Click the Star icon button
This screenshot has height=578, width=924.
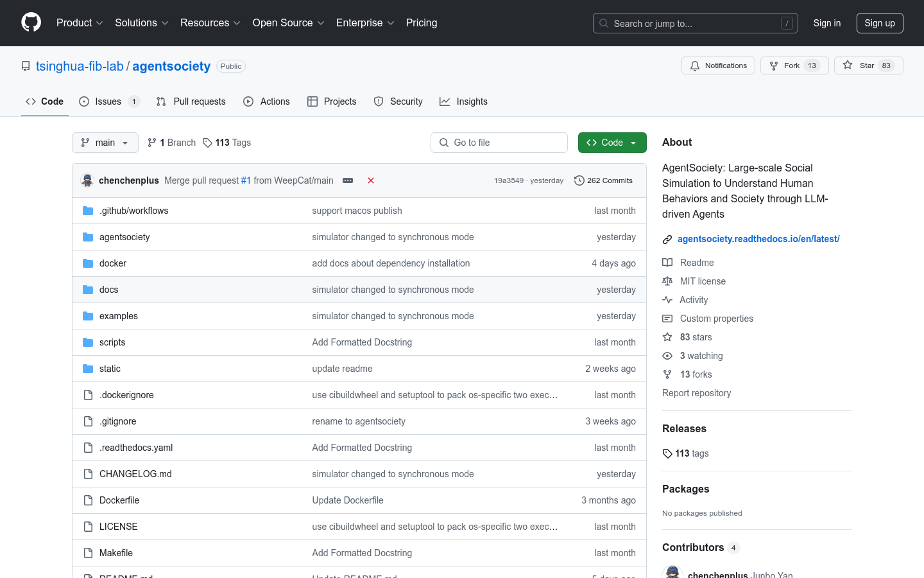848,66
